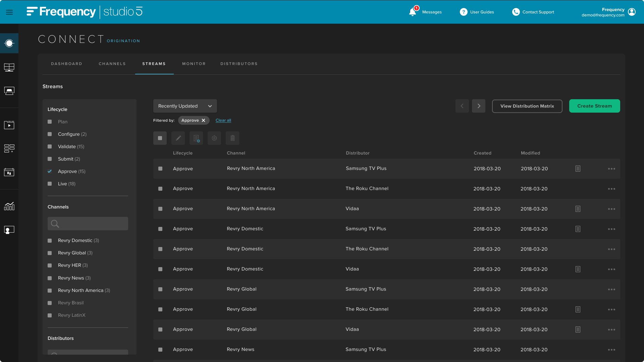Screen dimensions: 644x362
Task: Open document icon for Revry Domestic Samsung row
Action: (578, 229)
